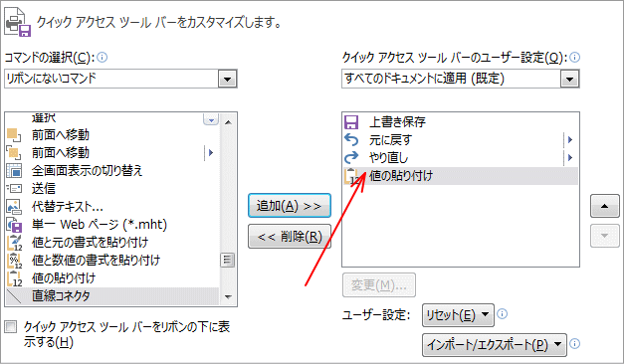Click the Save (上書き保存) floppy icon
This screenshot has width=624, height=364.
351,122
